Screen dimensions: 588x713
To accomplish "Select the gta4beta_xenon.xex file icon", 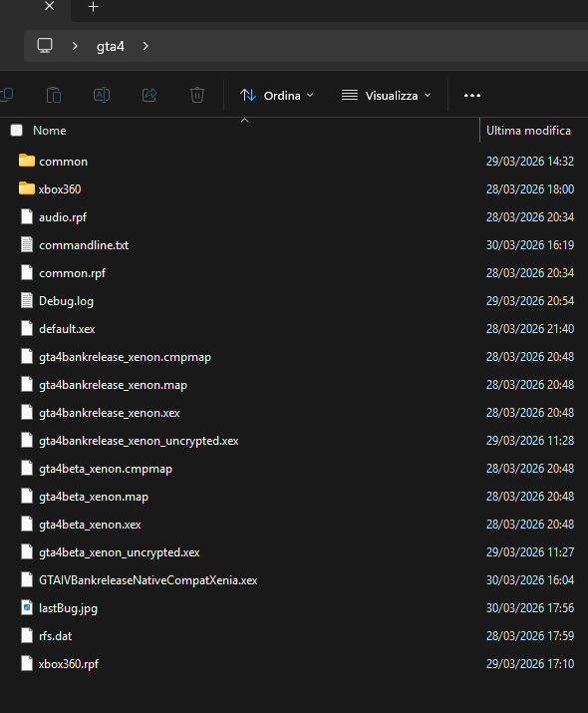I will pyautogui.click(x=27, y=524).
